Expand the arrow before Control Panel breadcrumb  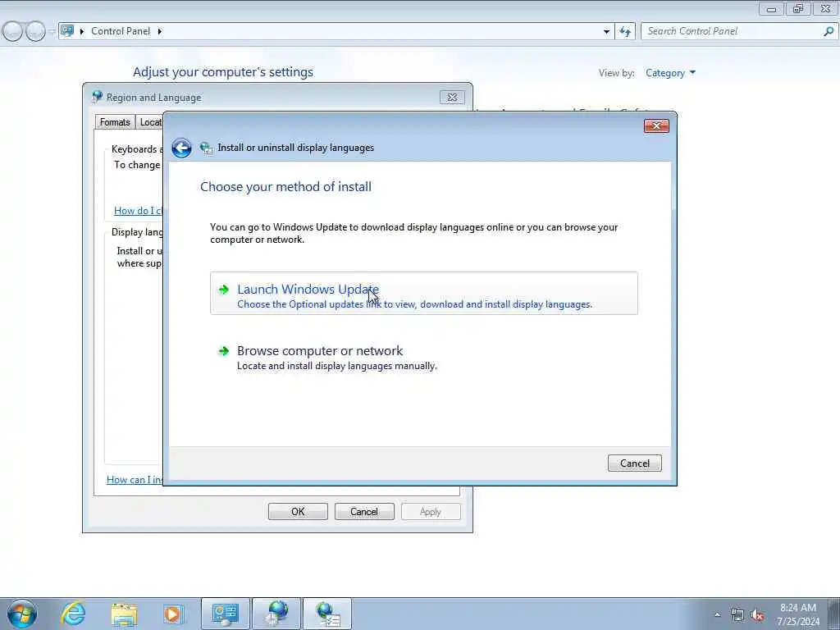coord(82,32)
